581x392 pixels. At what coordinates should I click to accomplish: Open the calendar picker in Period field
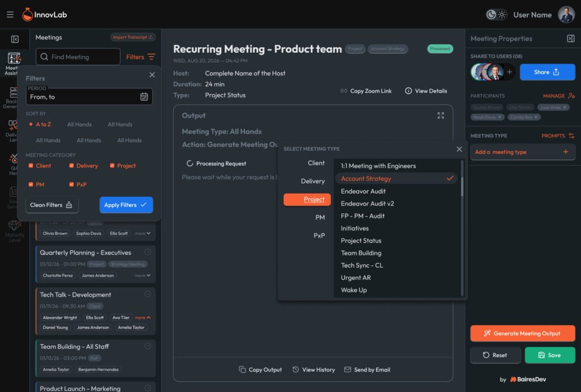[144, 96]
